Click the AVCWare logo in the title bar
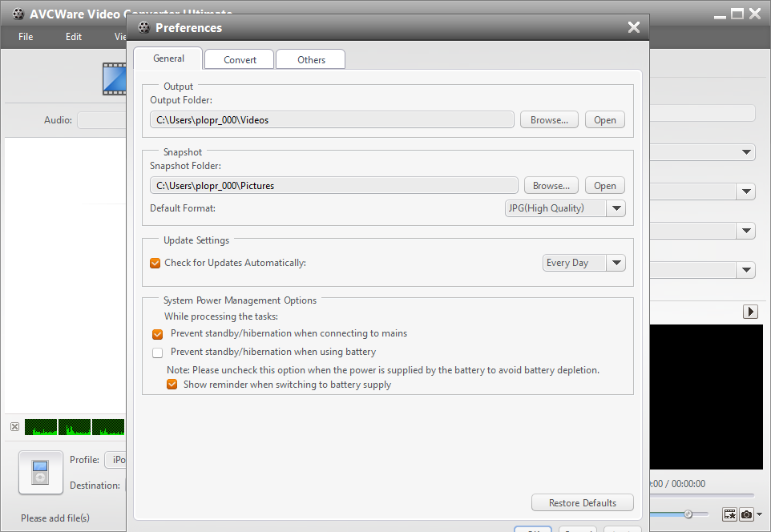Screen dimensions: 771x532 (x=18, y=14)
